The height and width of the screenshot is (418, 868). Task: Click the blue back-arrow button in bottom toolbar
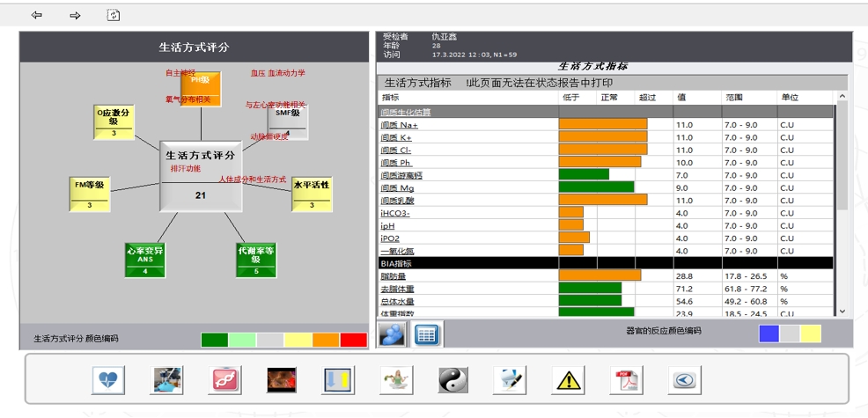(x=684, y=380)
